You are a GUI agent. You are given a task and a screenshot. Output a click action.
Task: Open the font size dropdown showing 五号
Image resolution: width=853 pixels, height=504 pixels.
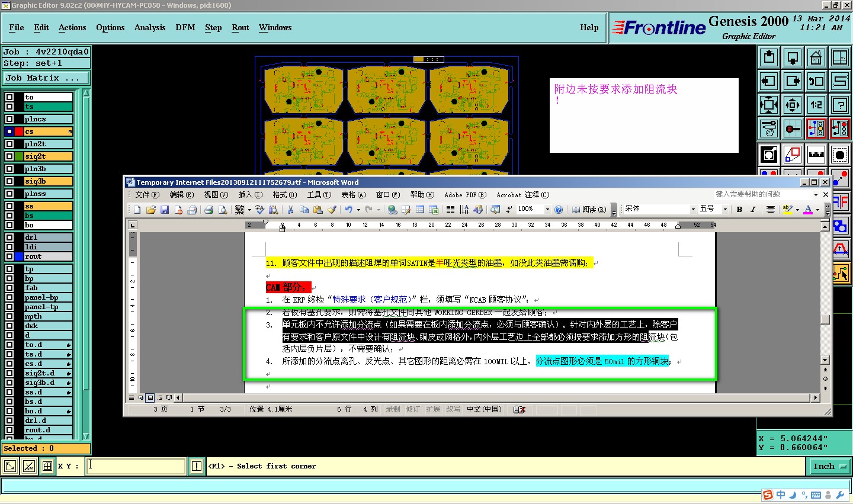725,210
